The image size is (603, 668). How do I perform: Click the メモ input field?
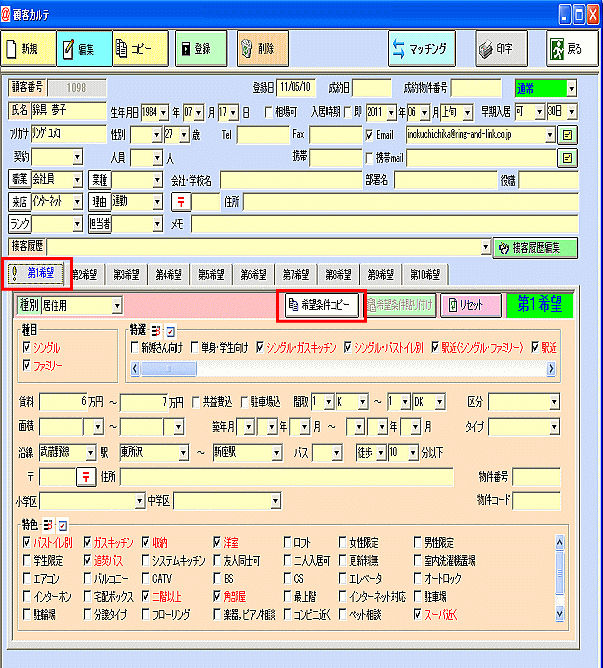pyautogui.click(x=384, y=224)
